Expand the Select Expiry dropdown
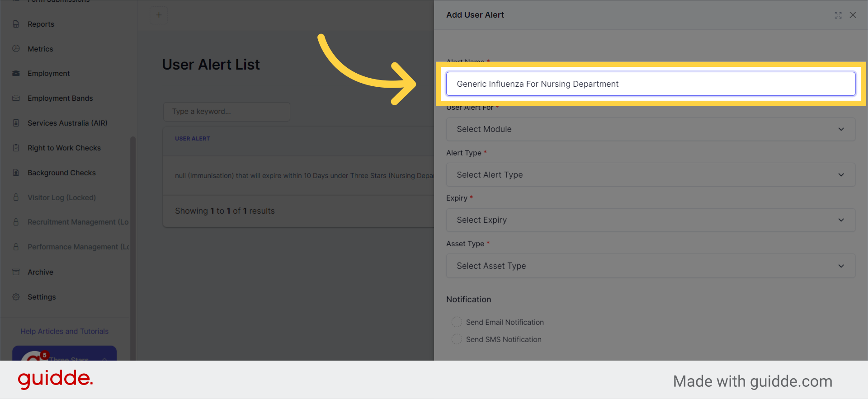This screenshot has width=868, height=399. click(651, 220)
